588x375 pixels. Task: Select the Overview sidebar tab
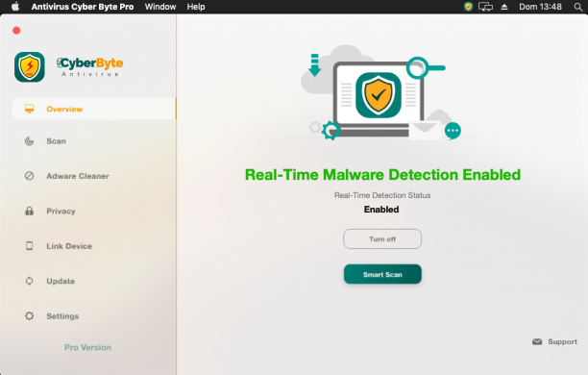(x=94, y=109)
